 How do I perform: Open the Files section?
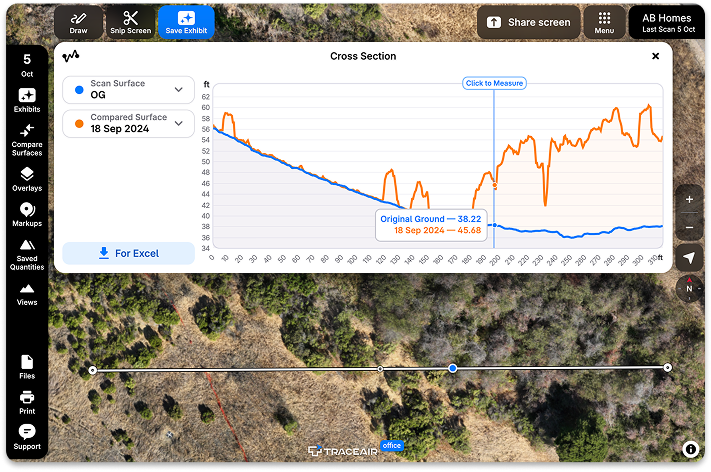click(x=27, y=366)
